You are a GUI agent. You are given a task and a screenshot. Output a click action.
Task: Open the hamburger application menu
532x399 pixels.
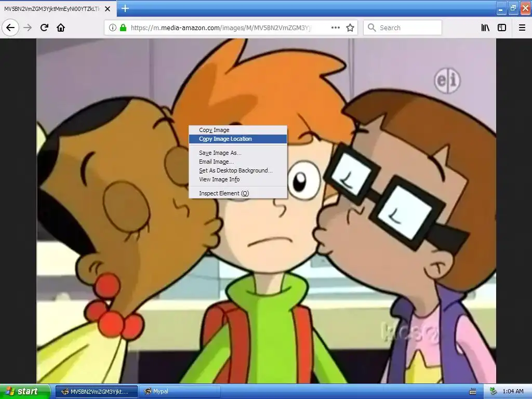(x=522, y=28)
